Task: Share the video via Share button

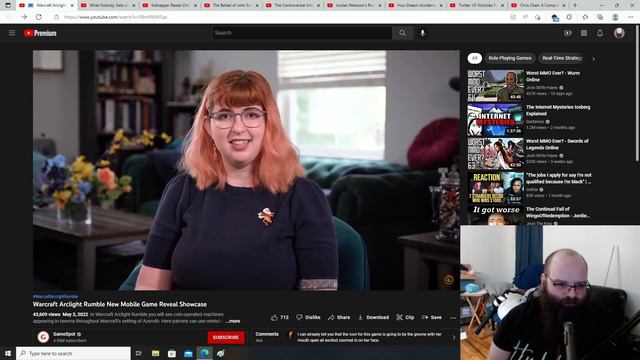Action: pyautogui.click(x=339, y=317)
